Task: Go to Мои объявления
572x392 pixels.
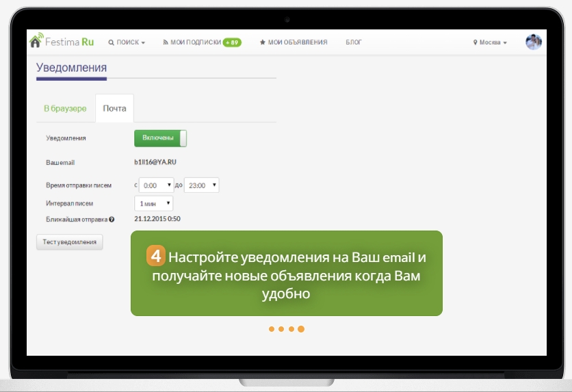Action: (294, 42)
